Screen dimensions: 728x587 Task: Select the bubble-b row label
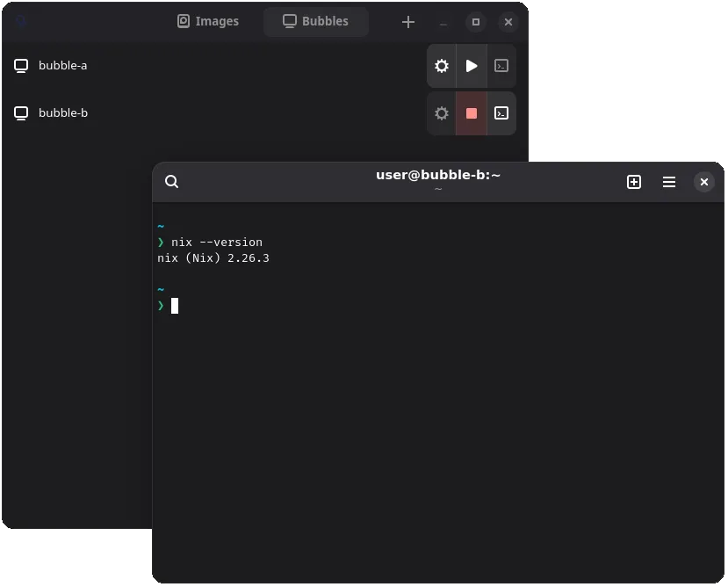click(x=63, y=113)
